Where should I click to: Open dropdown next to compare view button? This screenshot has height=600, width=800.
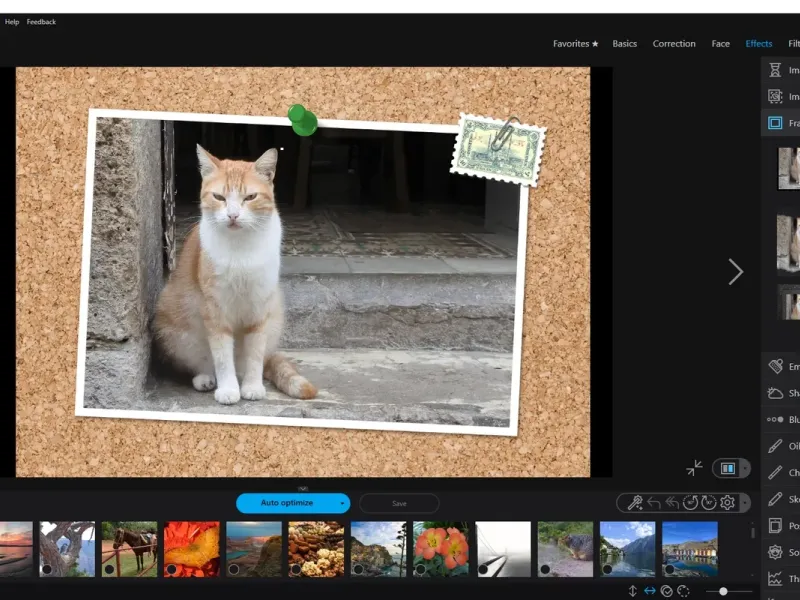tap(744, 468)
